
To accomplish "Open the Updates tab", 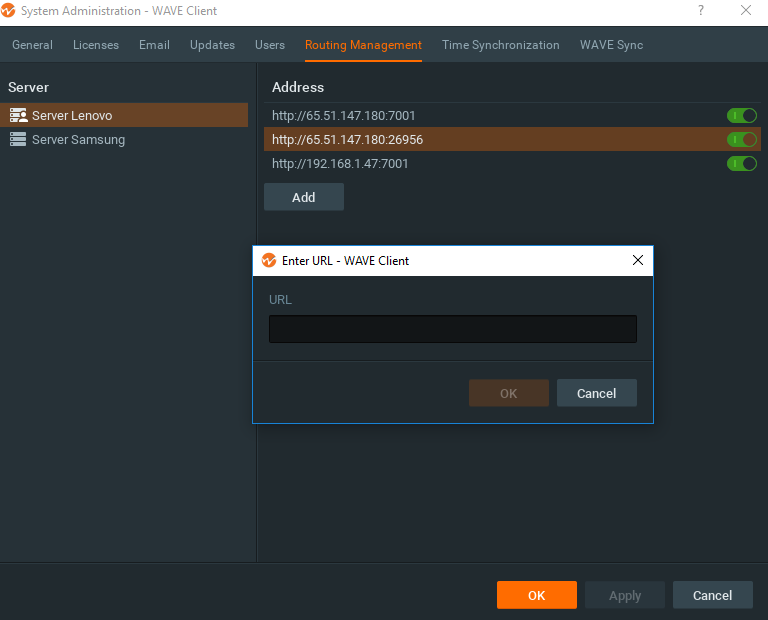I will click(x=213, y=45).
